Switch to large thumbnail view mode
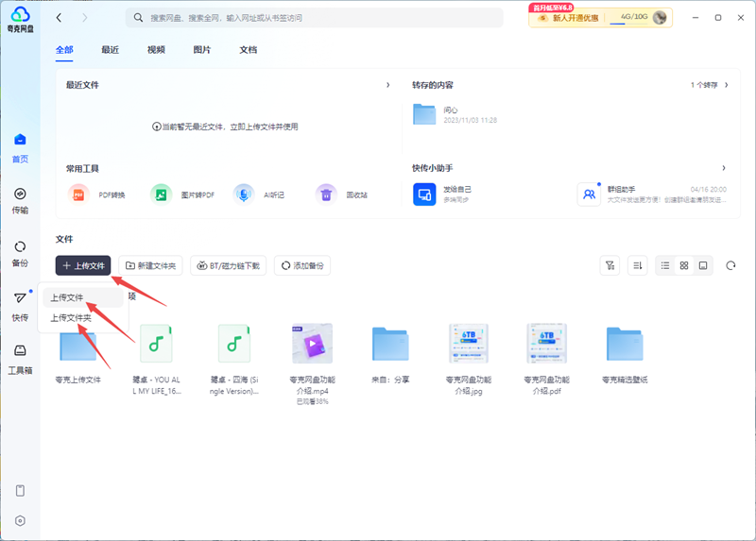This screenshot has height=541, width=756. click(703, 266)
